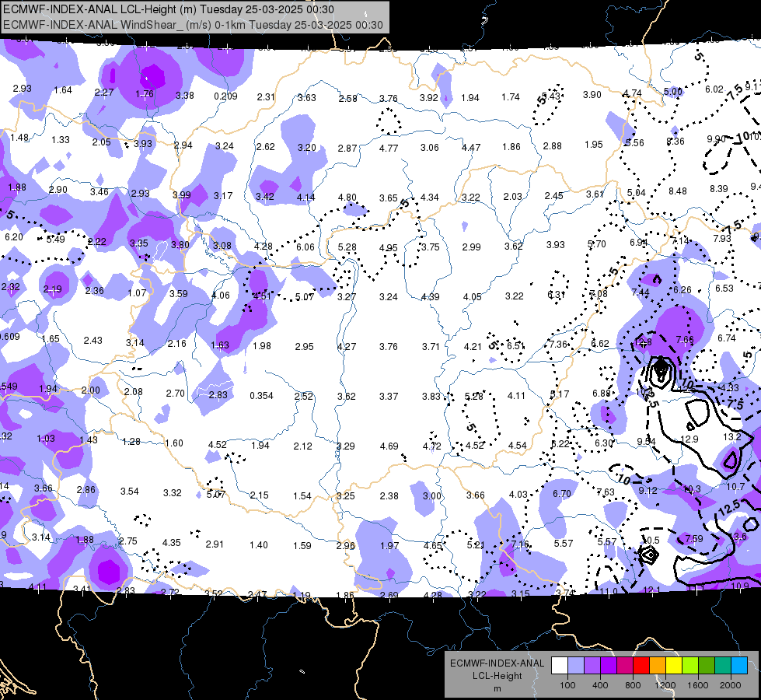This screenshot has height=700, width=761.
Task: Click the wind shear value '2.38'
Action: pos(389,496)
